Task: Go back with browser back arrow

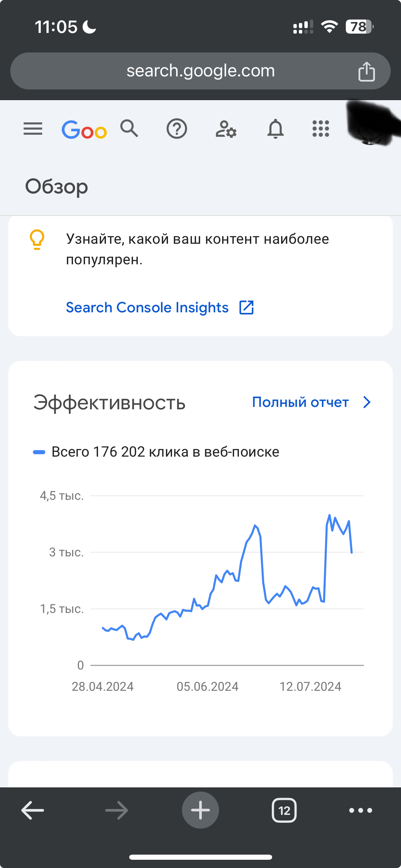Action: [33, 810]
